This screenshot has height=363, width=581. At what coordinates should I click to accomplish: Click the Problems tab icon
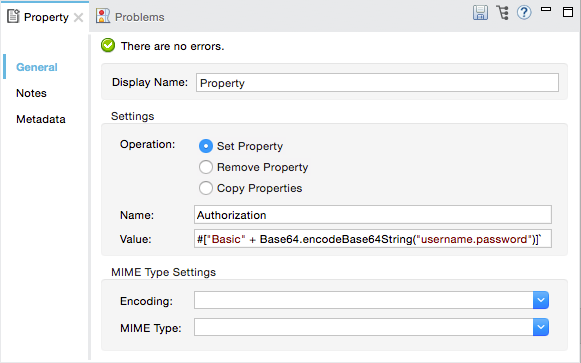[103, 16]
